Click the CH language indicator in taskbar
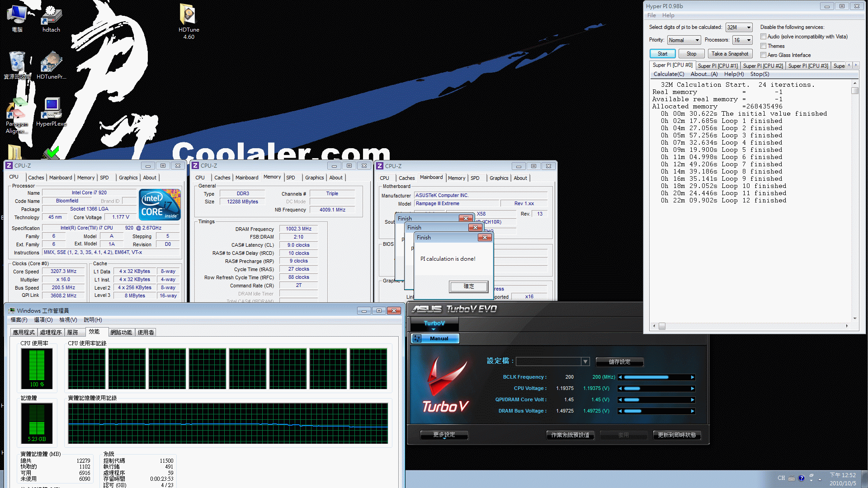868x488 pixels. tap(781, 478)
